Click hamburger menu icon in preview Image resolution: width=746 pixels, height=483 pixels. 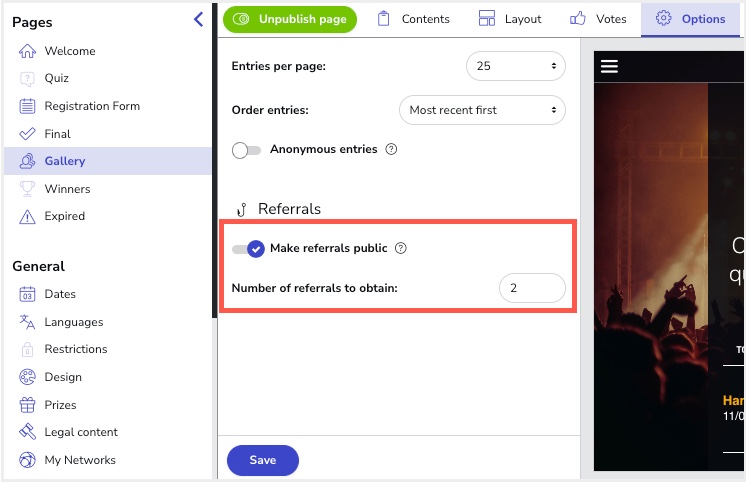click(x=609, y=67)
